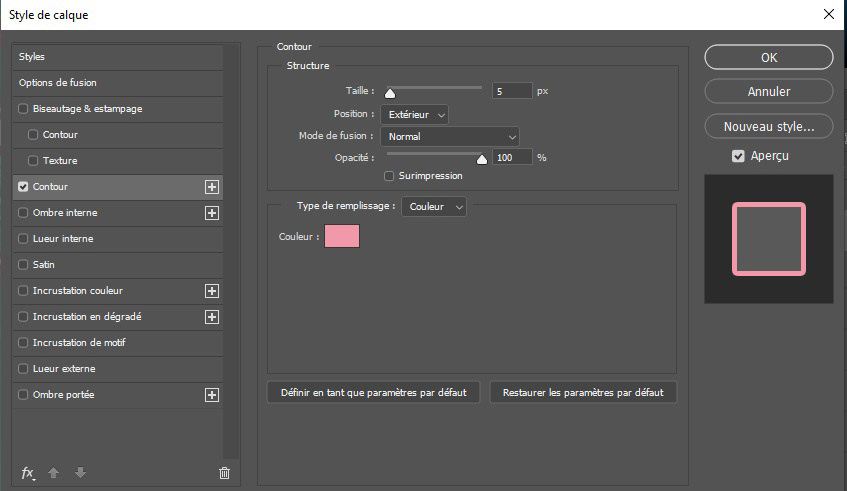This screenshot has height=491, width=847.
Task: Open the Type de remplissage dropdown
Action: tap(434, 207)
